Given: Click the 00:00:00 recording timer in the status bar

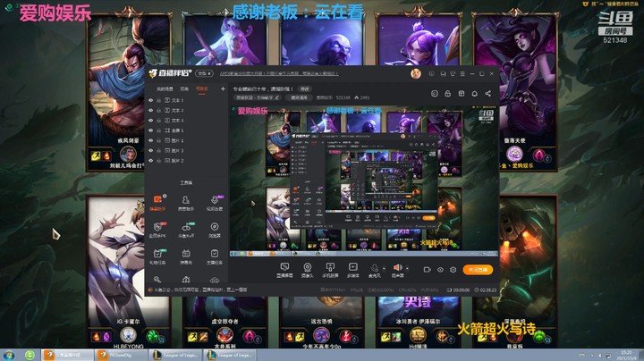Looking at the screenshot, I should pos(461,290).
